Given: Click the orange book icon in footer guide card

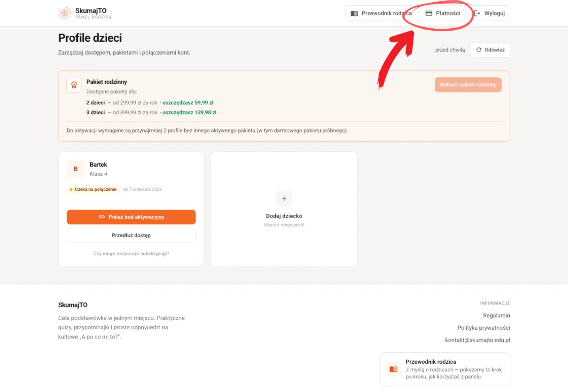Looking at the screenshot, I should pyautogui.click(x=394, y=369).
